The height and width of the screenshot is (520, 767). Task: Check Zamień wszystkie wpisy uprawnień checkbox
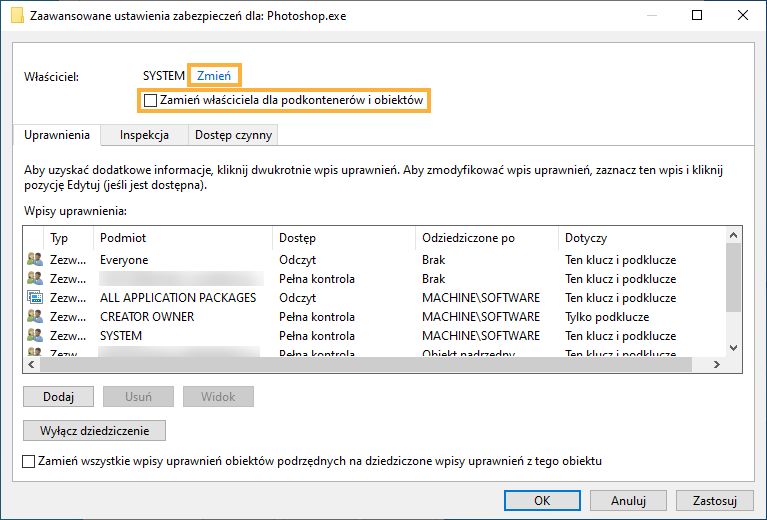coord(29,462)
